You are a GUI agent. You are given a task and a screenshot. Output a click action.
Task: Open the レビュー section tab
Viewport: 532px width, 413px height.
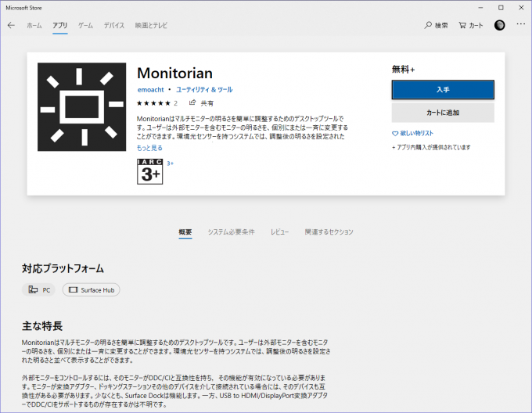pos(279,232)
